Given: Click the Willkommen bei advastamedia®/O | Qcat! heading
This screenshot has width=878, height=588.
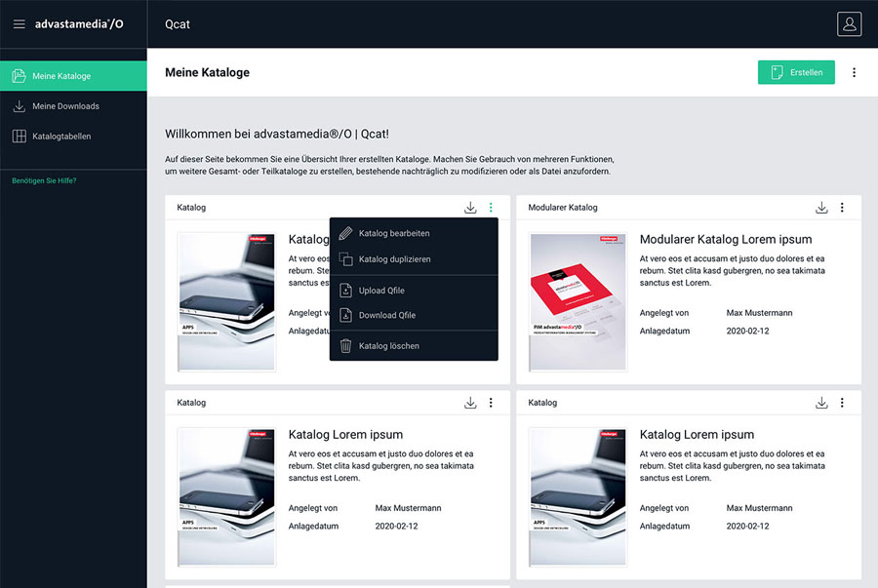Looking at the screenshot, I should [277, 135].
